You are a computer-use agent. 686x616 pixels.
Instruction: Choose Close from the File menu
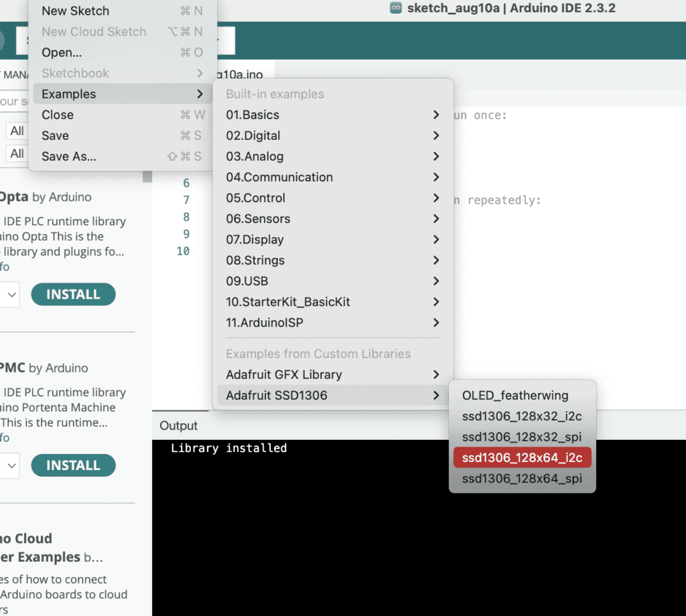(122, 115)
